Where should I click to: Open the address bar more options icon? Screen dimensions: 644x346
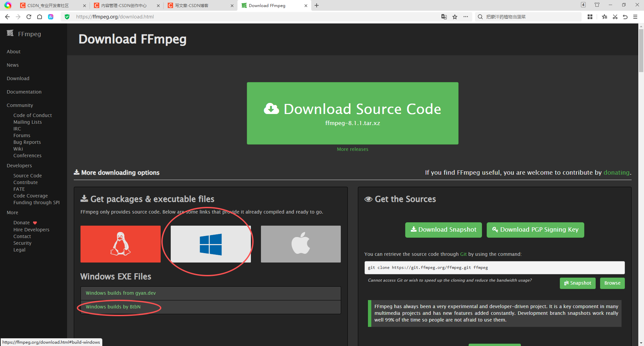[466, 17]
